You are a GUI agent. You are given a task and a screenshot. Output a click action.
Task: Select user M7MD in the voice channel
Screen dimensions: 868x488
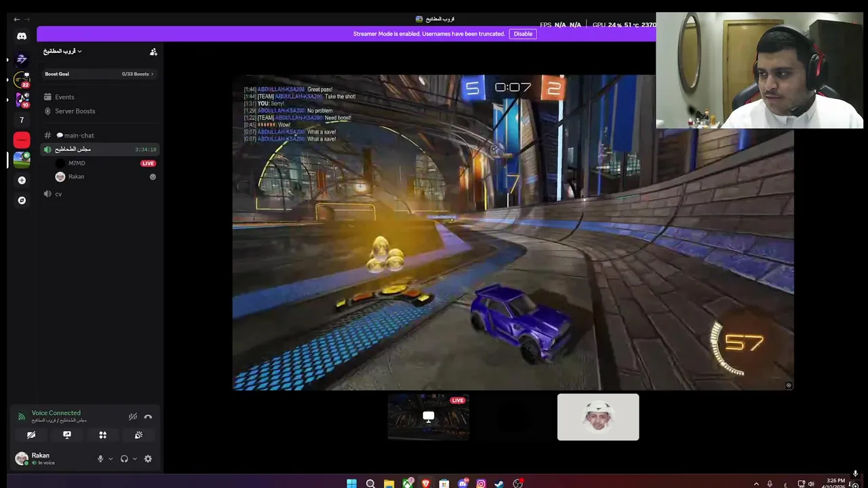[x=77, y=163]
